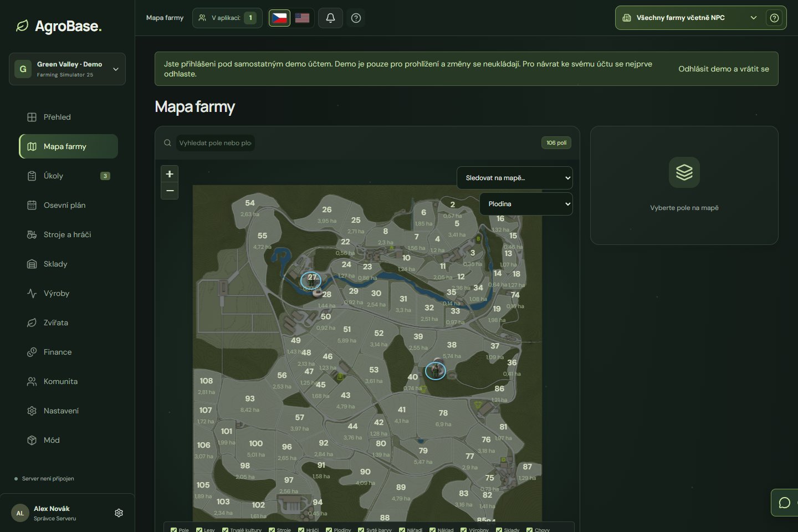Toggle the Trvalé kultury checkbox
The height and width of the screenshot is (532, 798).
click(225, 530)
